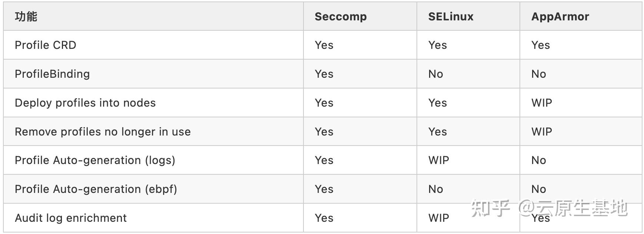Click AppArmor WIP in Deploy profiles row

point(541,103)
